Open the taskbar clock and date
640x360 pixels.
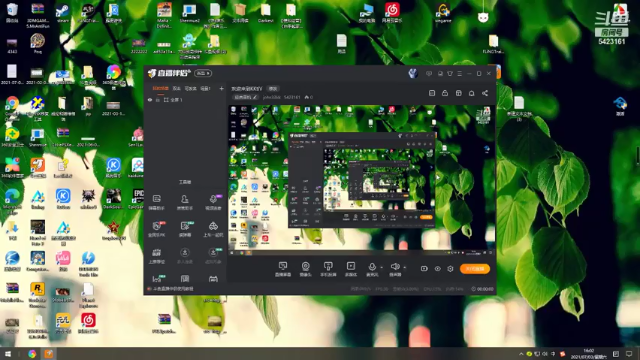tap(589, 354)
